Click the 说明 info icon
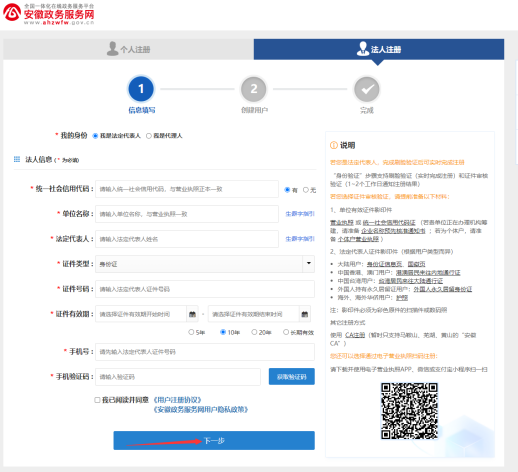This screenshot has height=472, width=518. tap(333, 145)
